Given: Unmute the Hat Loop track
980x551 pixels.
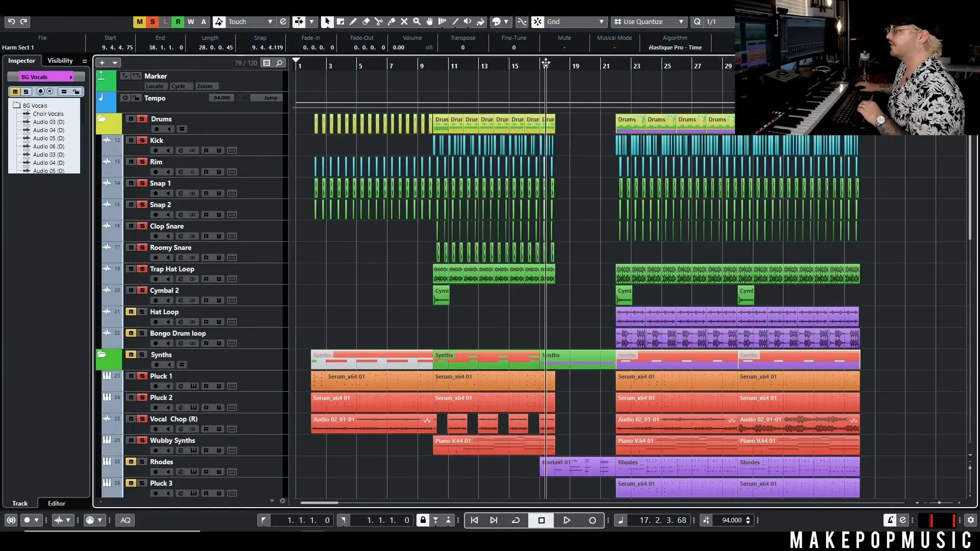Looking at the screenshot, I should click(x=131, y=312).
